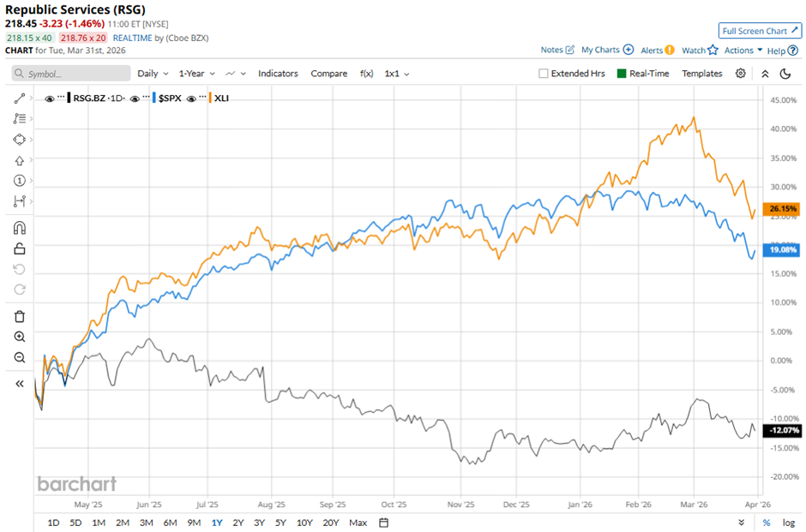Pick the measure range tool
The height and width of the screenshot is (532, 806).
pyautogui.click(x=20, y=201)
